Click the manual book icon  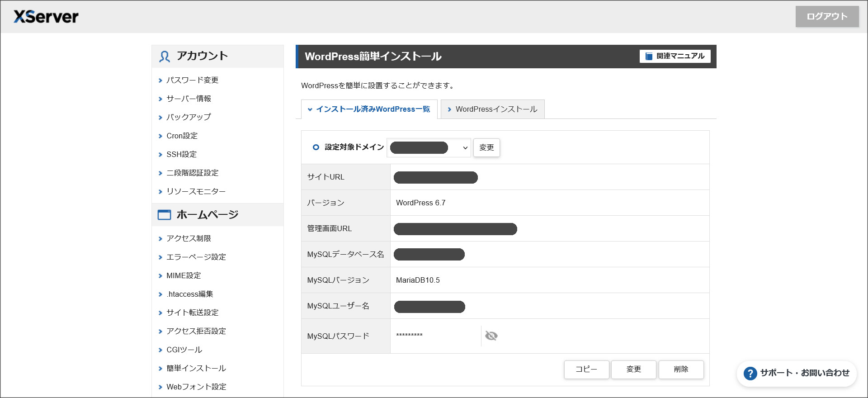(x=649, y=56)
